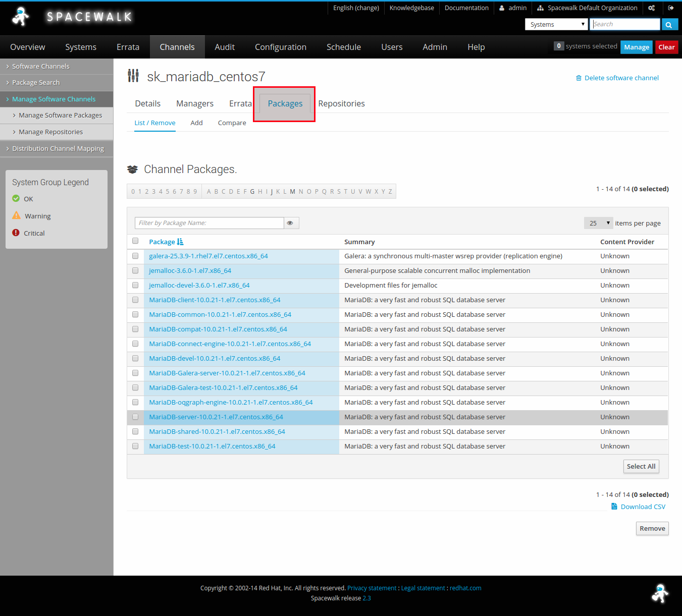
Task: Click the search magnifier button
Action: [x=669, y=24]
